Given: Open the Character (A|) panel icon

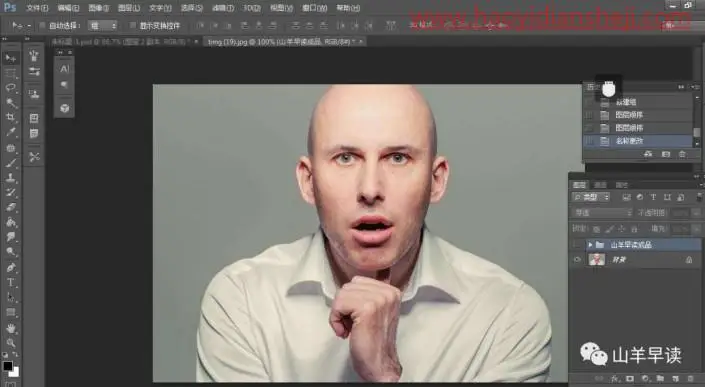Looking at the screenshot, I should tap(64, 69).
